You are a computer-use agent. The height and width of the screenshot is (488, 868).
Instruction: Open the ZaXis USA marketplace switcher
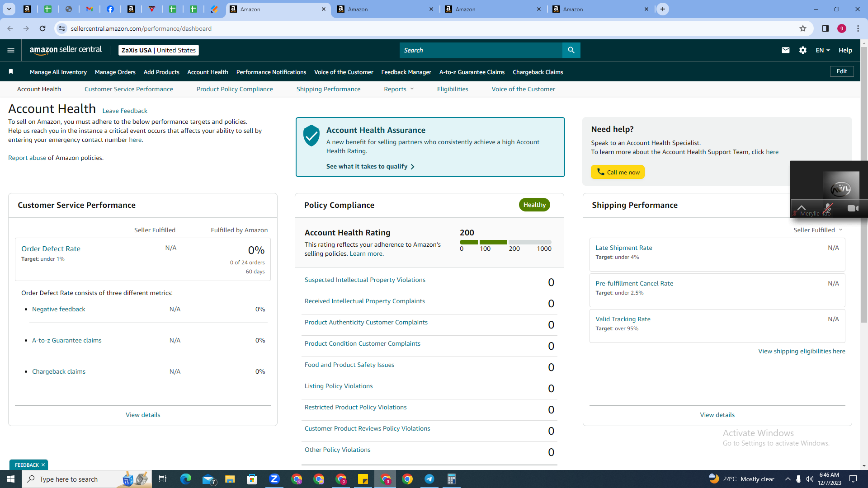159,50
